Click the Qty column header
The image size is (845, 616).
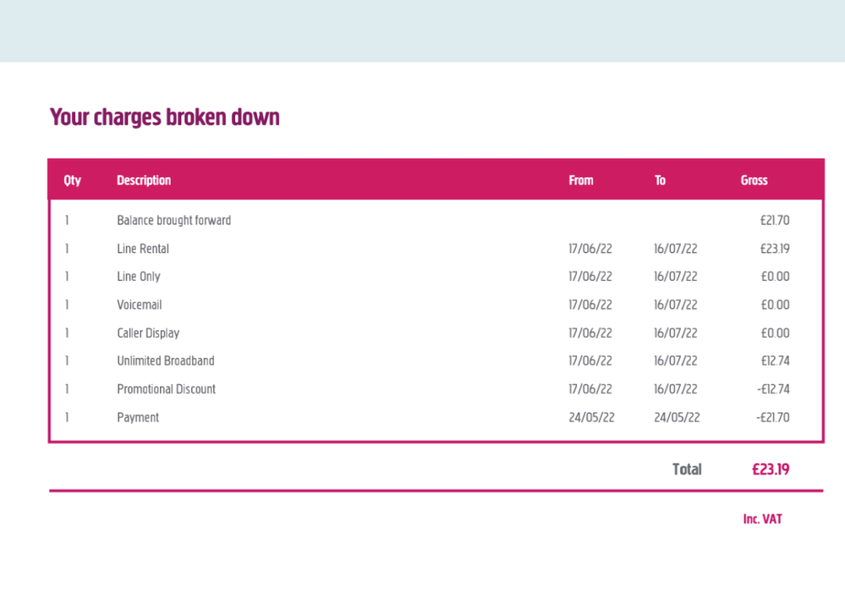tap(73, 180)
